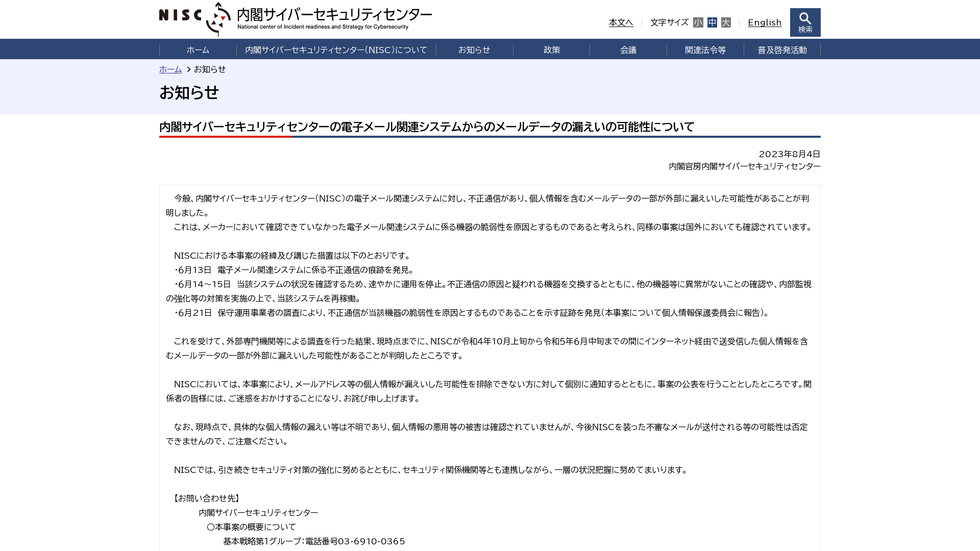Click お知らせ breadcrumb link
Screen dimensions: 980x551
coord(209,69)
